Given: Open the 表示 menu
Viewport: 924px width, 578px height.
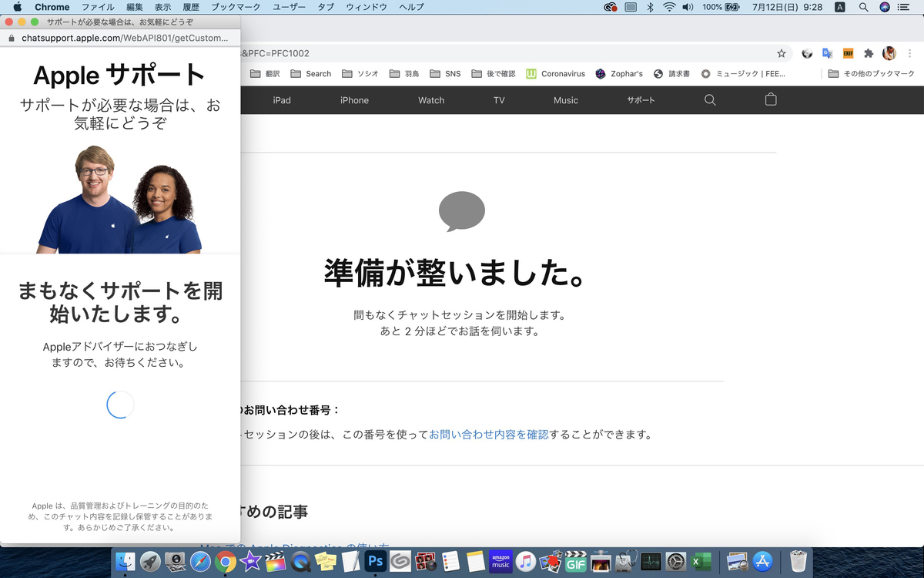Looking at the screenshot, I should (x=162, y=7).
